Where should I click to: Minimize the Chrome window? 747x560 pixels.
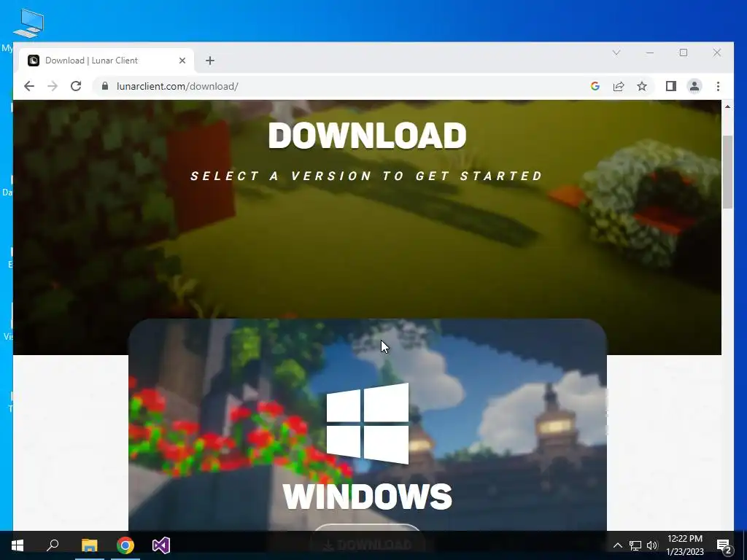(x=650, y=52)
